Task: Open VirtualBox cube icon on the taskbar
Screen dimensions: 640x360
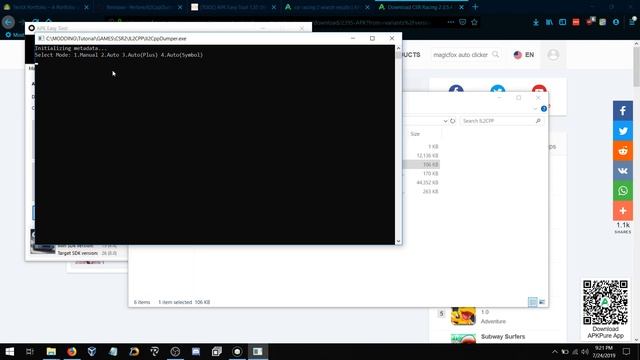Action: click(x=92, y=351)
